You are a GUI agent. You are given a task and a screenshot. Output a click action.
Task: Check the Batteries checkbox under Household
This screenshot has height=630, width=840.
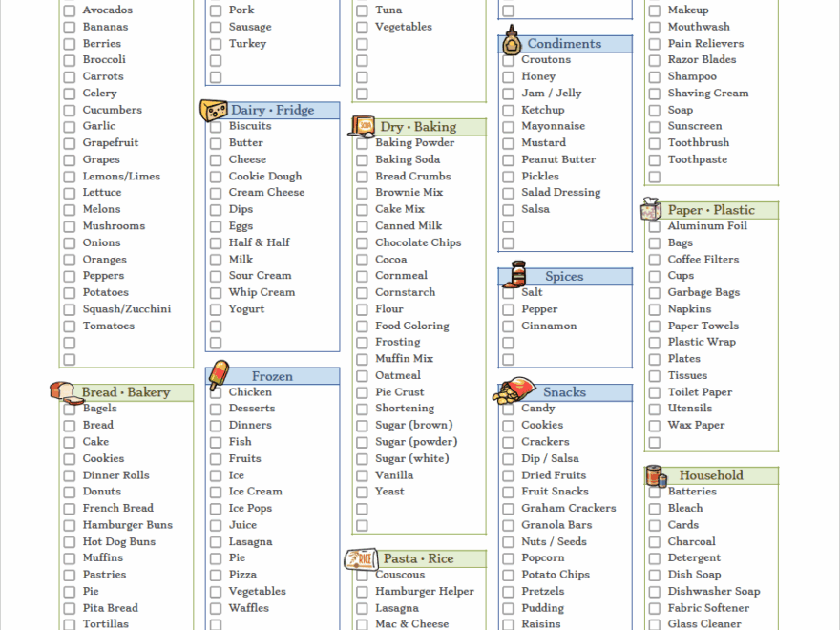pyautogui.click(x=653, y=491)
